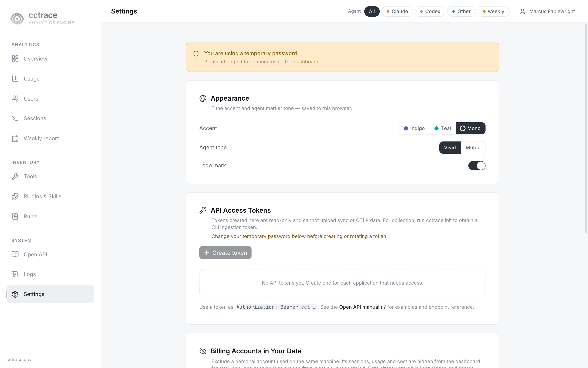Select the Muted agent tone
The image size is (588, 368).
click(x=473, y=147)
